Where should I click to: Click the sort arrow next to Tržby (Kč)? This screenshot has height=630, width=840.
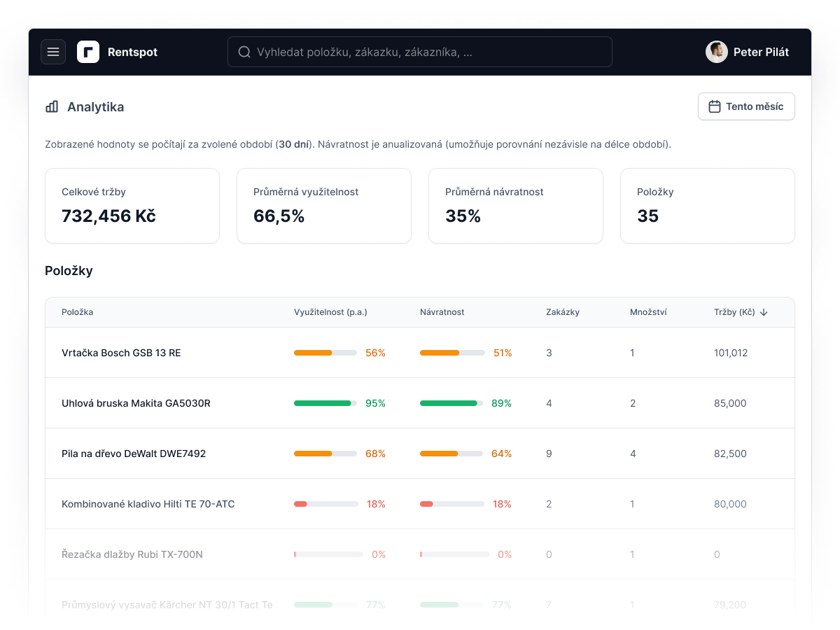coord(764,312)
